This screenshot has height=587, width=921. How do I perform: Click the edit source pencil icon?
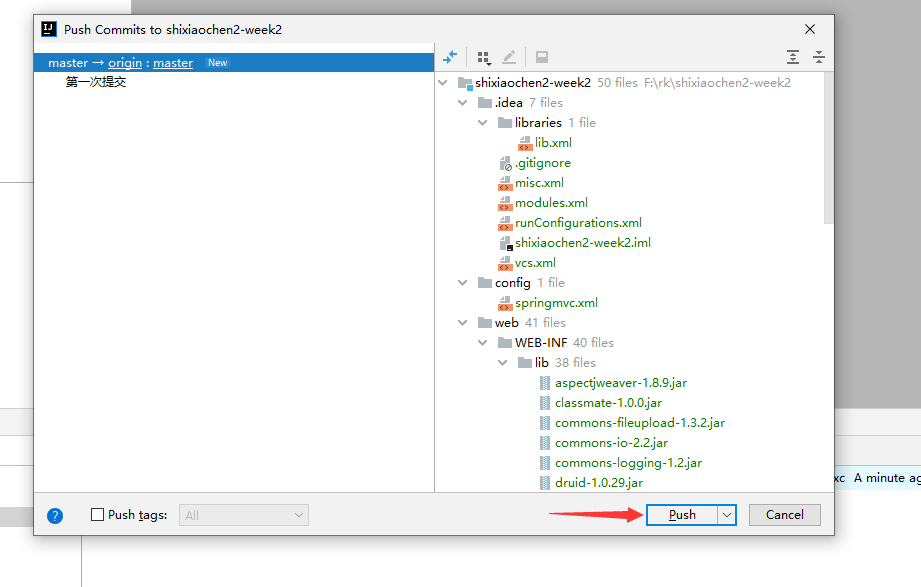[x=509, y=57]
